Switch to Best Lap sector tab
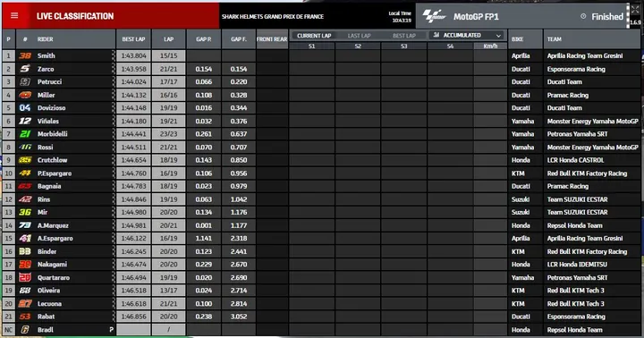Image resolution: width=644 pixels, height=338 pixels. 404,36
